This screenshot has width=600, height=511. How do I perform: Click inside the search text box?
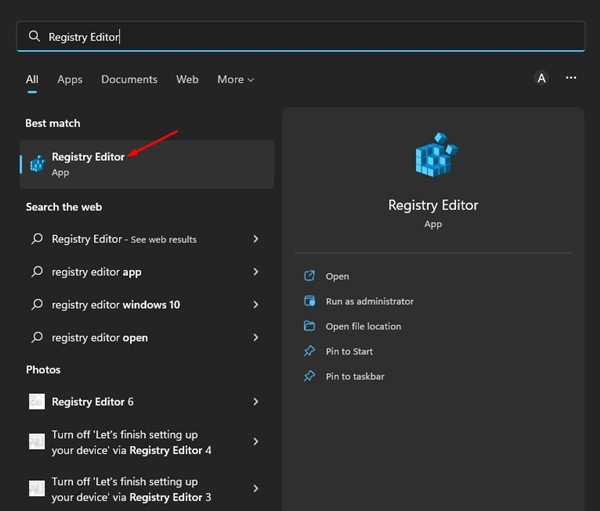(x=300, y=36)
